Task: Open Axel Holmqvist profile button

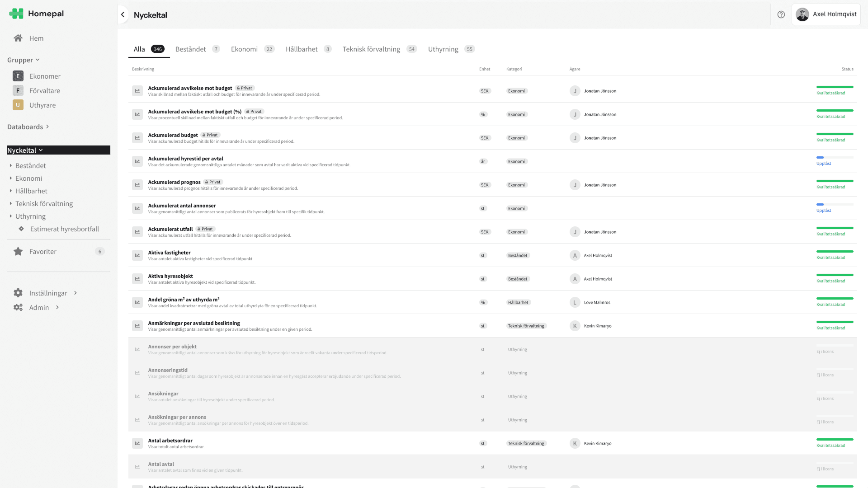Action: [x=826, y=14]
